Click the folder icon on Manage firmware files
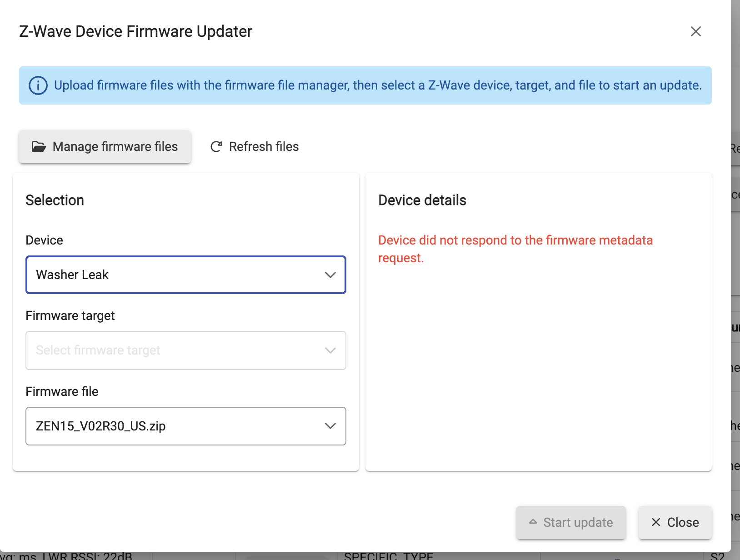The width and height of the screenshot is (740, 560). (x=39, y=146)
